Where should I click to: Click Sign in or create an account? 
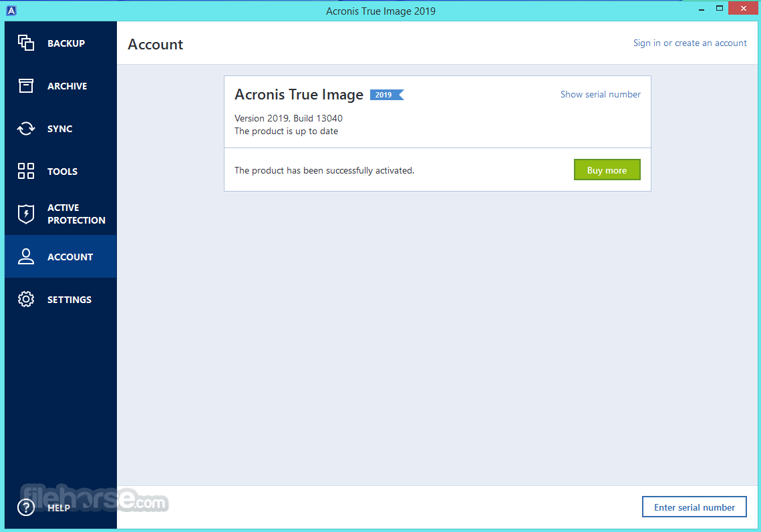690,43
